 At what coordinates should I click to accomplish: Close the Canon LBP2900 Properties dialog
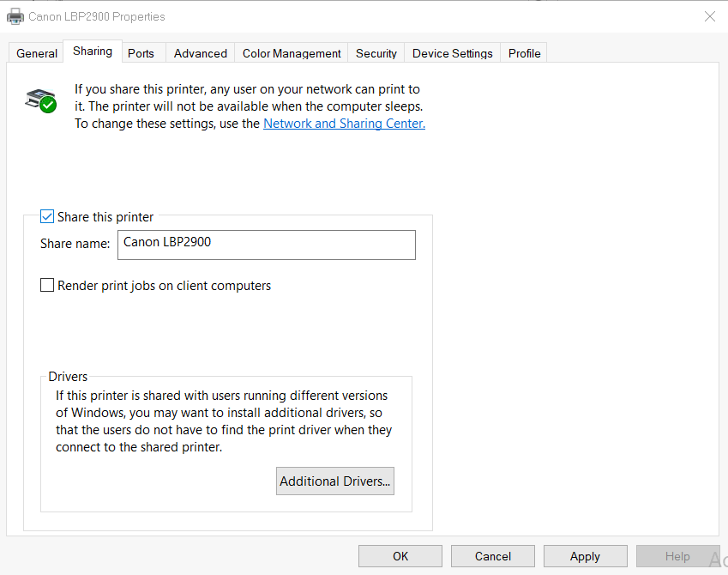pyautogui.click(x=709, y=16)
